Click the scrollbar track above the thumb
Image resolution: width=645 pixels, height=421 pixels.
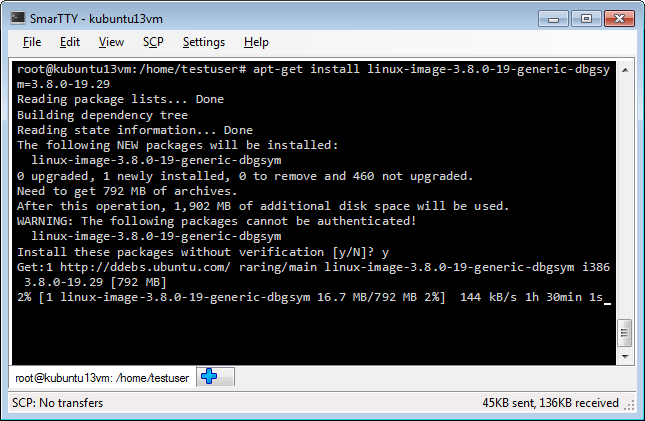click(x=625, y=198)
